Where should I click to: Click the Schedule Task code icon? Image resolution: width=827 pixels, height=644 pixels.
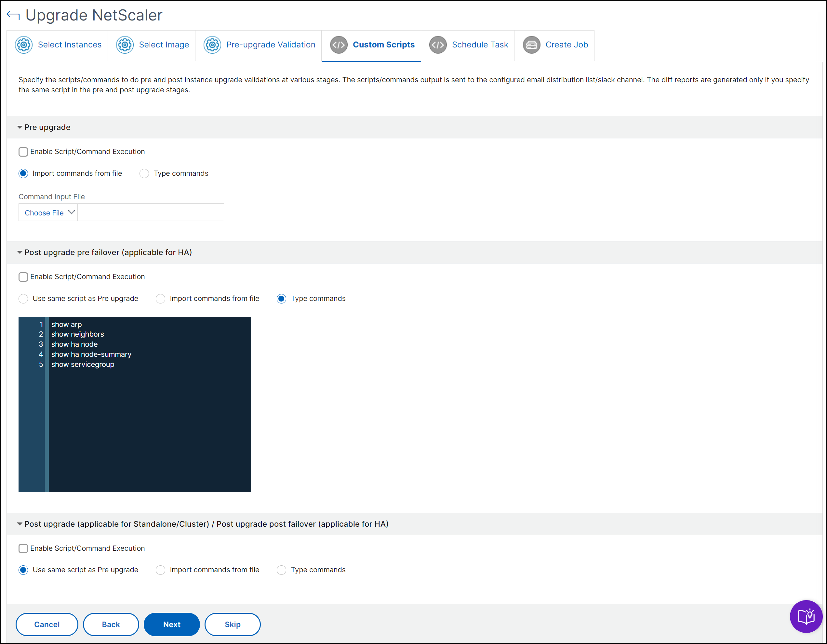coord(438,45)
